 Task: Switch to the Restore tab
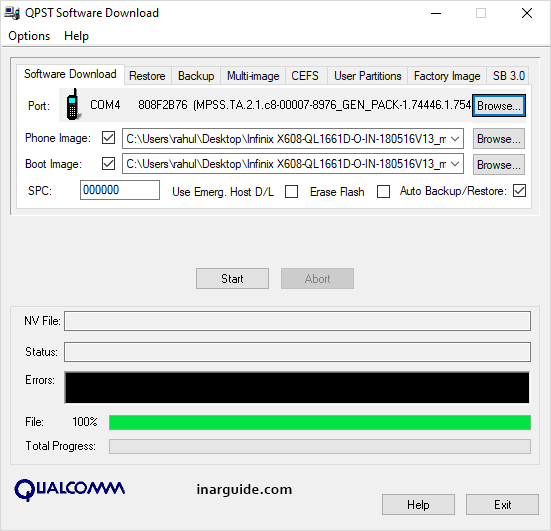tap(147, 76)
